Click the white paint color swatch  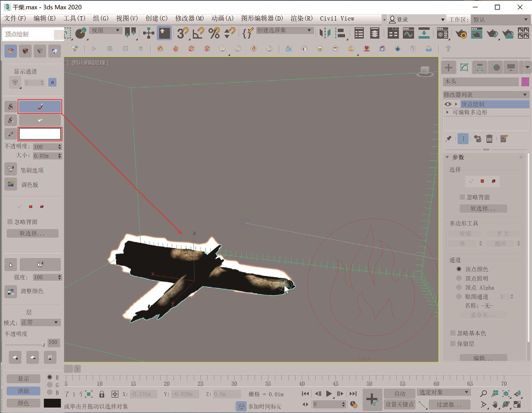[x=40, y=134]
